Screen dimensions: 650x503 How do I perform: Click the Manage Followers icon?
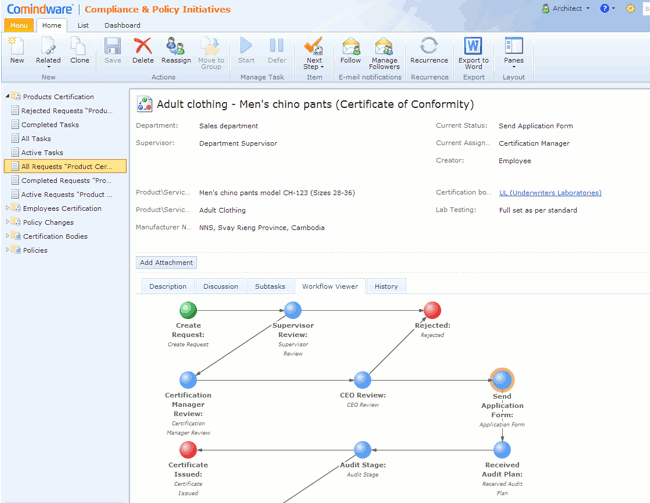point(384,46)
